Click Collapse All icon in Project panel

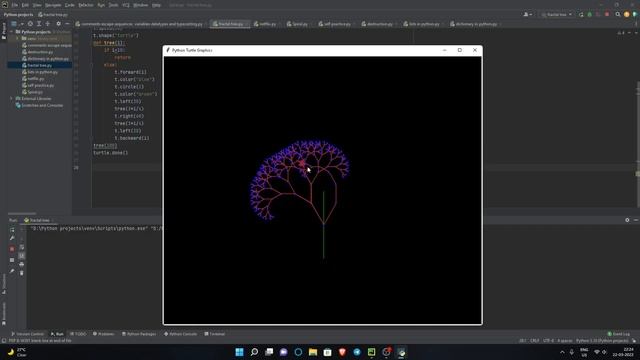(47, 24)
